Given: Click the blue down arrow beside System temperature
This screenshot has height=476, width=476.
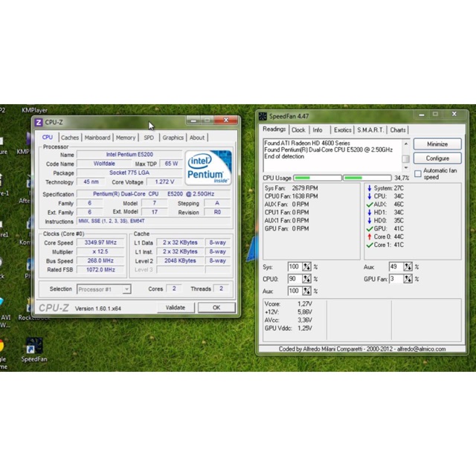Looking at the screenshot, I should tap(370, 188).
